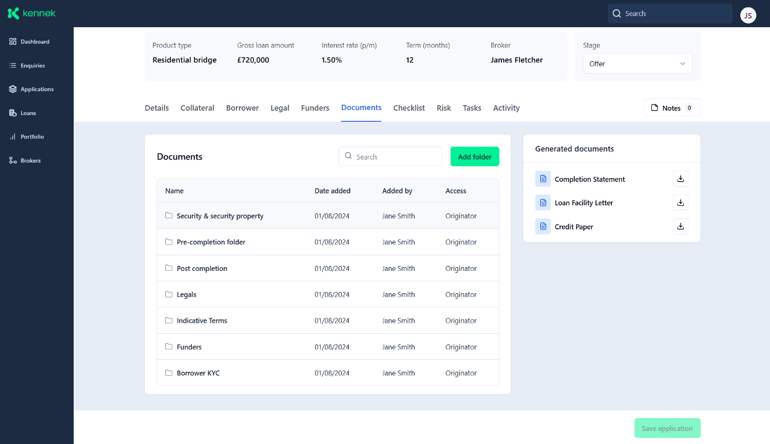
Task: Open Portfolio in the sidebar
Action: click(x=32, y=137)
